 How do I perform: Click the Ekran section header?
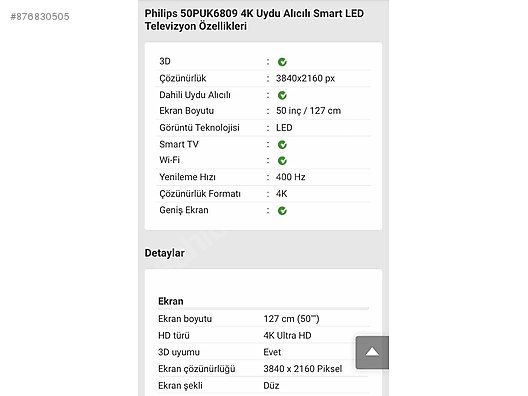[171, 301]
